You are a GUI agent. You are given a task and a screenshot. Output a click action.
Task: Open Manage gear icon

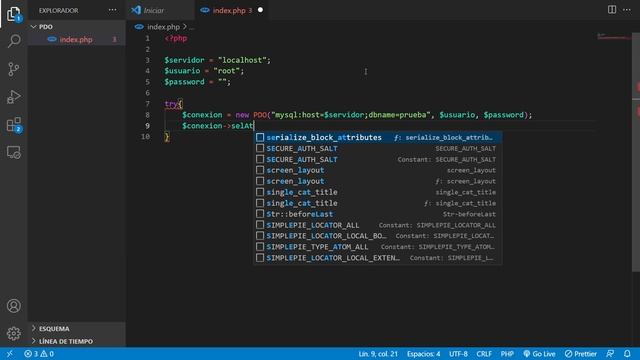13,333
